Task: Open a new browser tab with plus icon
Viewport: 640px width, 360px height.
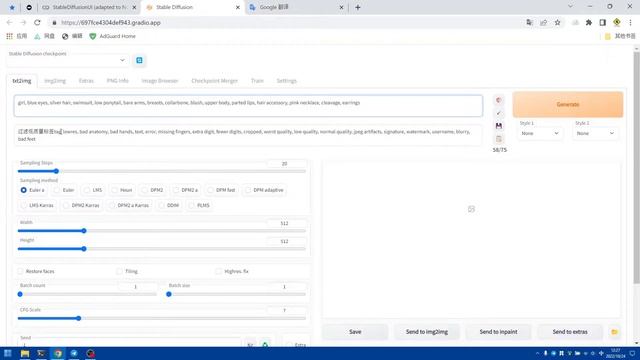Action: pos(358,7)
